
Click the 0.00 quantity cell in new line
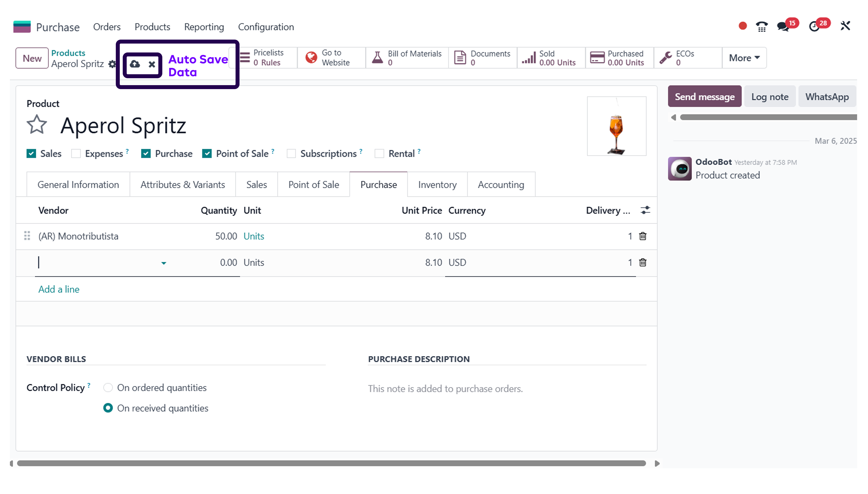228,263
